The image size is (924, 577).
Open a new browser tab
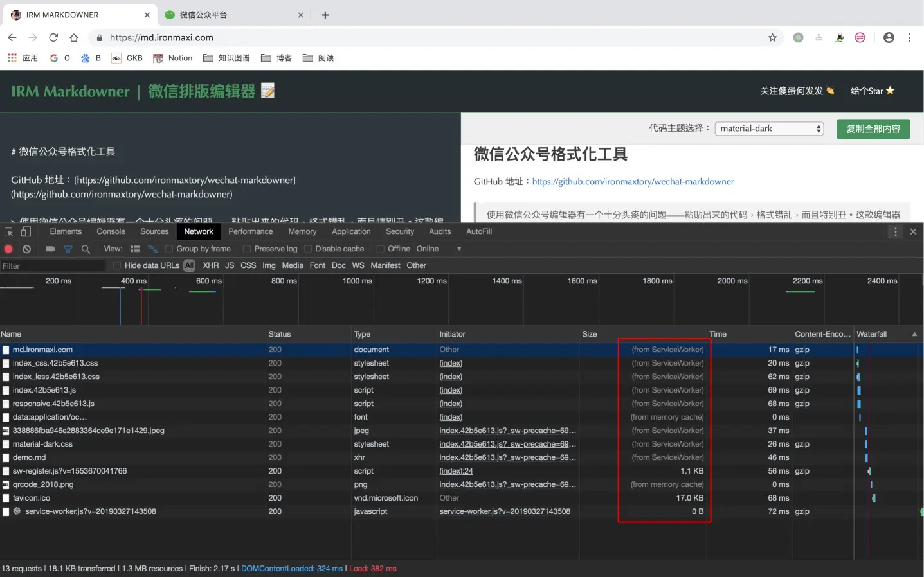(325, 15)
